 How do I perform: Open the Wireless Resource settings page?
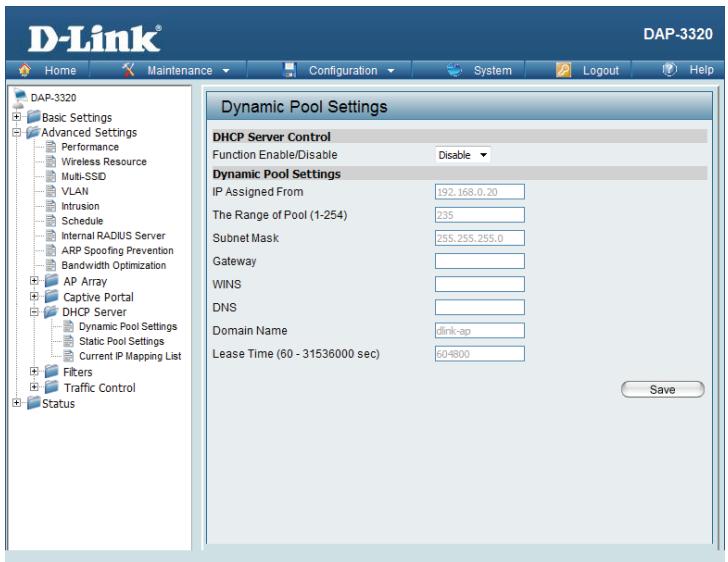point(104,162)
